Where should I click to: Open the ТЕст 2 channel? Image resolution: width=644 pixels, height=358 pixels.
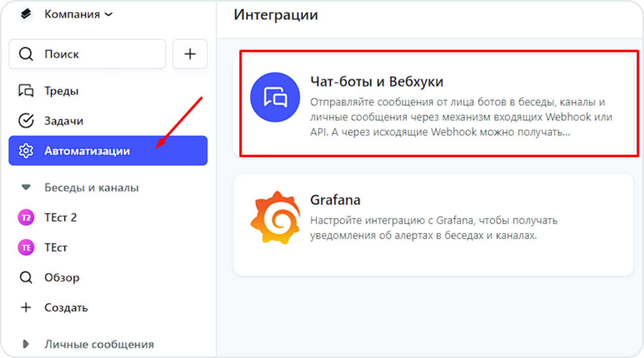click(x=60, y=217)
